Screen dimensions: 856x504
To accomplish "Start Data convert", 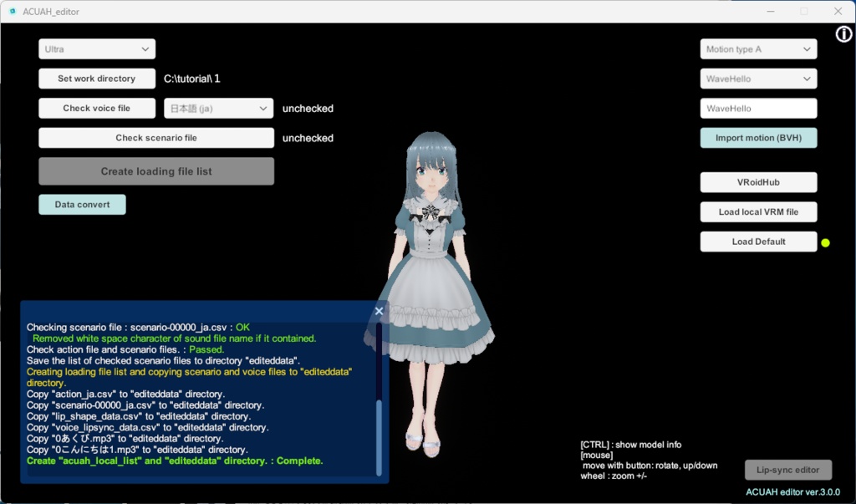I will pyautogui.click(x=82, y=204).
